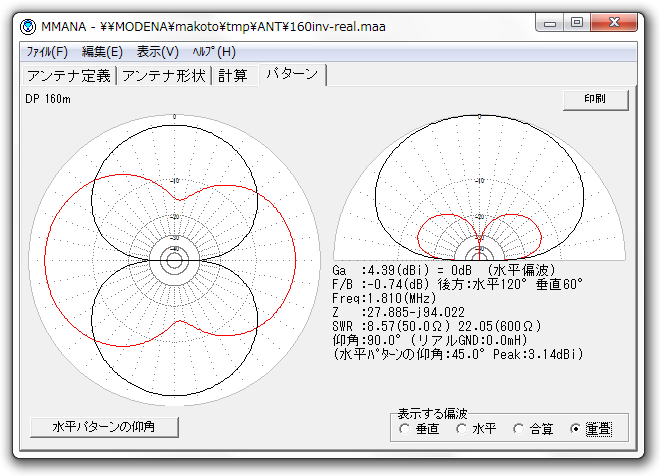Switch to the アンテナ定義 tab
660x476 pixels.
tap(69, 76)
